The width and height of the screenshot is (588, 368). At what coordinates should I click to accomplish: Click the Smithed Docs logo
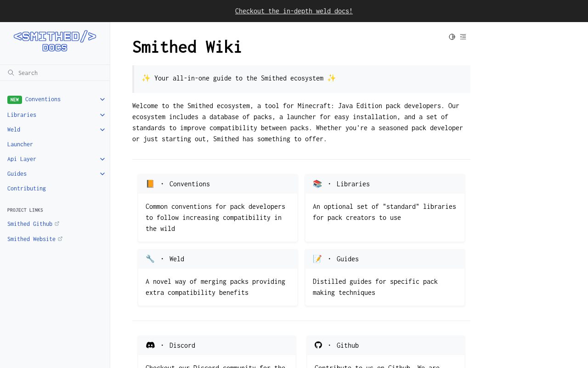tap(55, 41)
